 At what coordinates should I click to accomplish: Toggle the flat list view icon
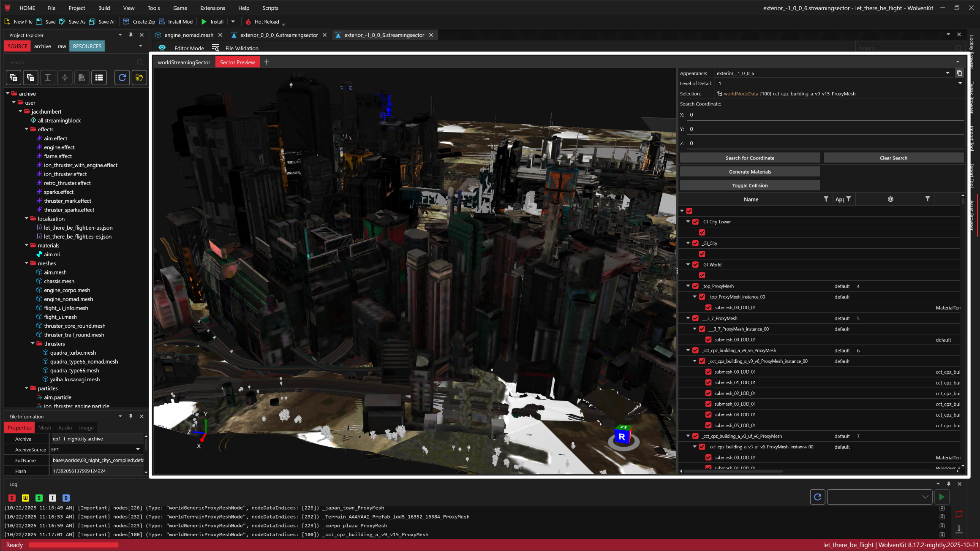(x=99, y=78)
